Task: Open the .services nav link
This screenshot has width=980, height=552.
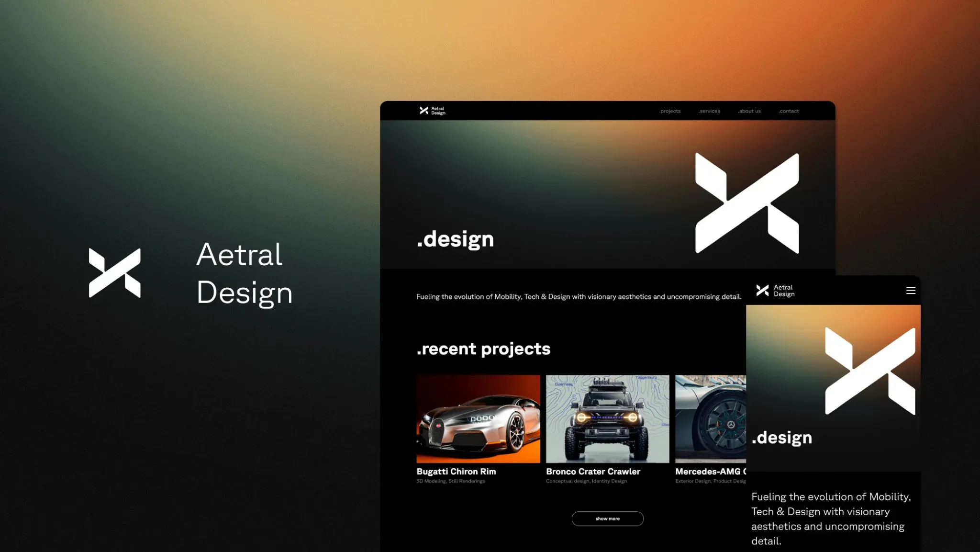Action: click(709, 111)
